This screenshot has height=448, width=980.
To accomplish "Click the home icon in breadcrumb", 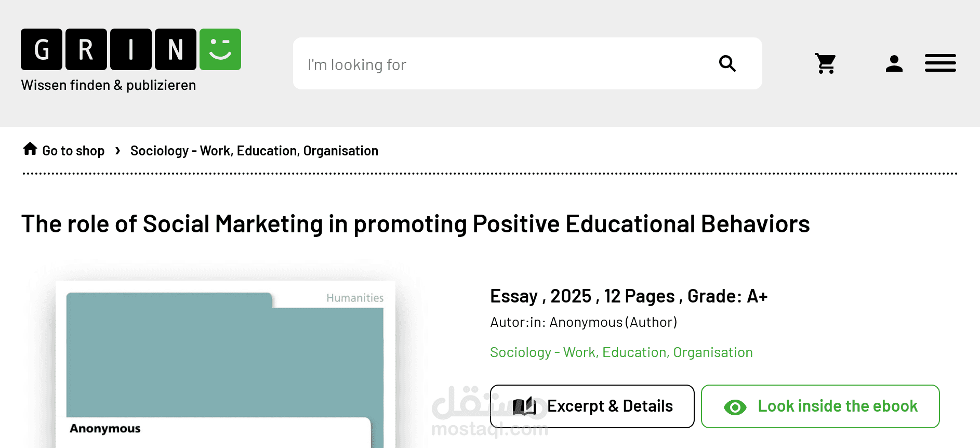I will 30,149.
